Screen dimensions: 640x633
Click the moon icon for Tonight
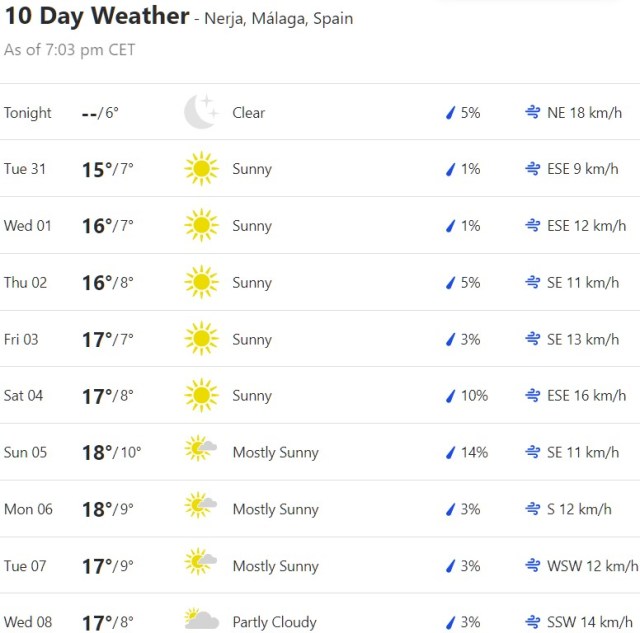coord(200,112)
